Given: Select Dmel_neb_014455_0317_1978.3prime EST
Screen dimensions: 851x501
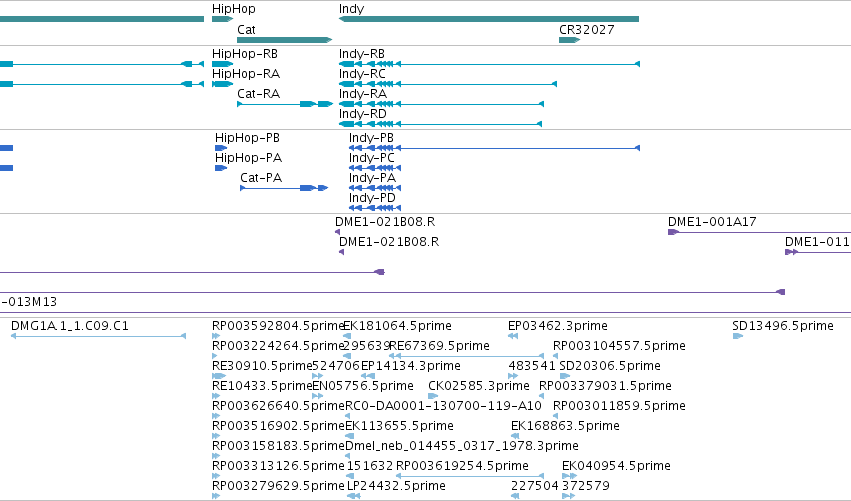Looking at the screenshot, I should (x=348, y=456).
